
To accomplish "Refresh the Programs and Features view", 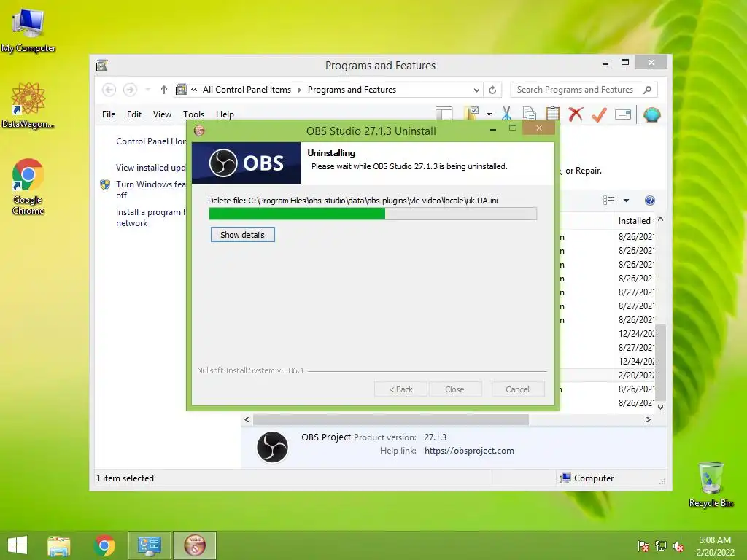I will coord(492,90).
